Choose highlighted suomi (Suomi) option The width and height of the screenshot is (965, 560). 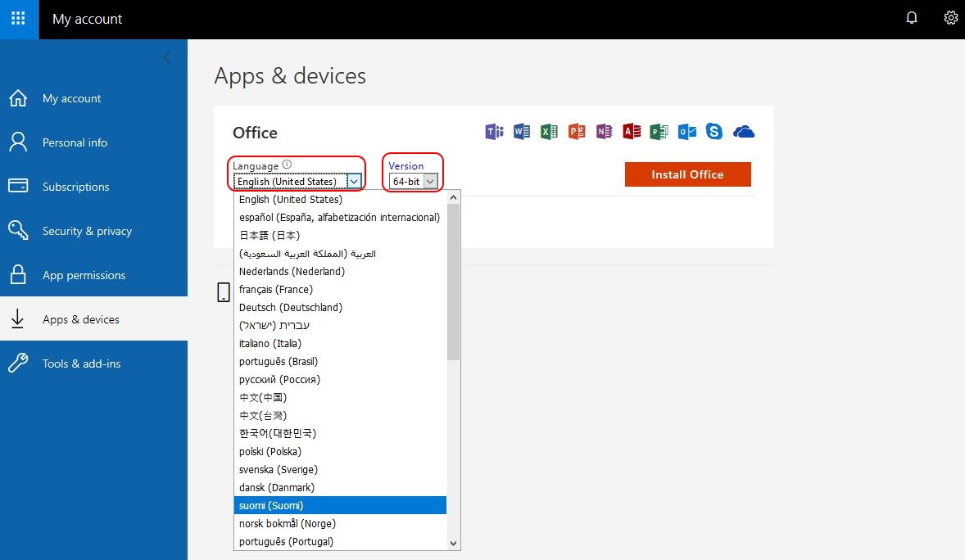tap(340, 505)
